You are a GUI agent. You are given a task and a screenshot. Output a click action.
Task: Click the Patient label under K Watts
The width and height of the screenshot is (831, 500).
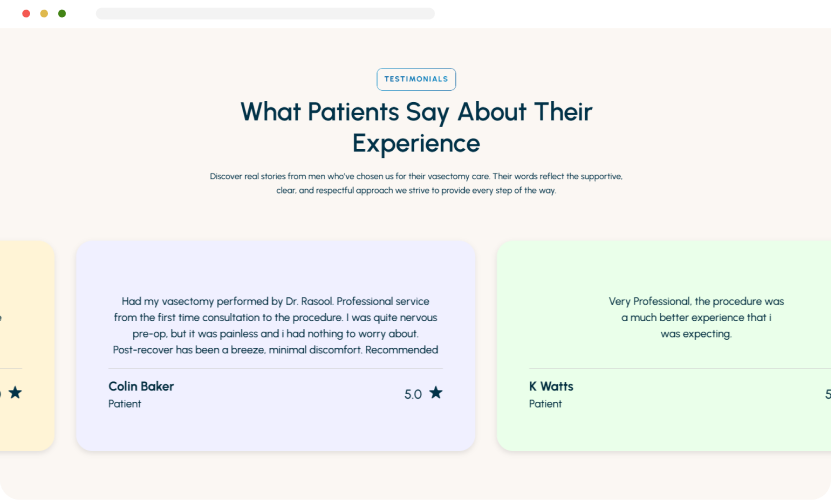pos(545,403)
